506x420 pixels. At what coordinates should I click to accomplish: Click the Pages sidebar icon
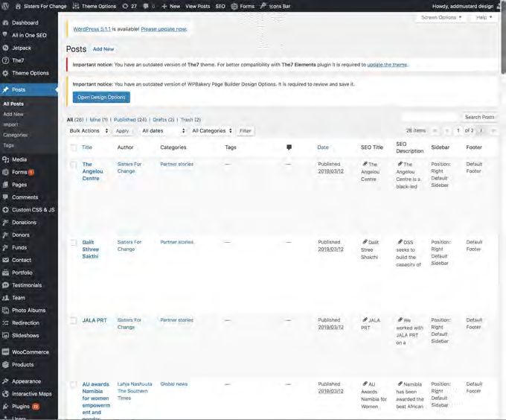click(x=5, y=185)
